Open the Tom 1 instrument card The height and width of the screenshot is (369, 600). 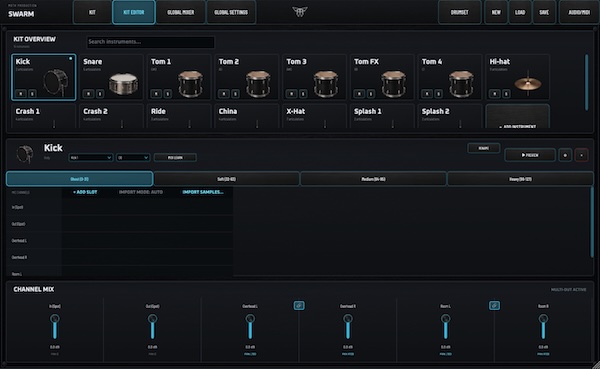[x=179, y=77]
